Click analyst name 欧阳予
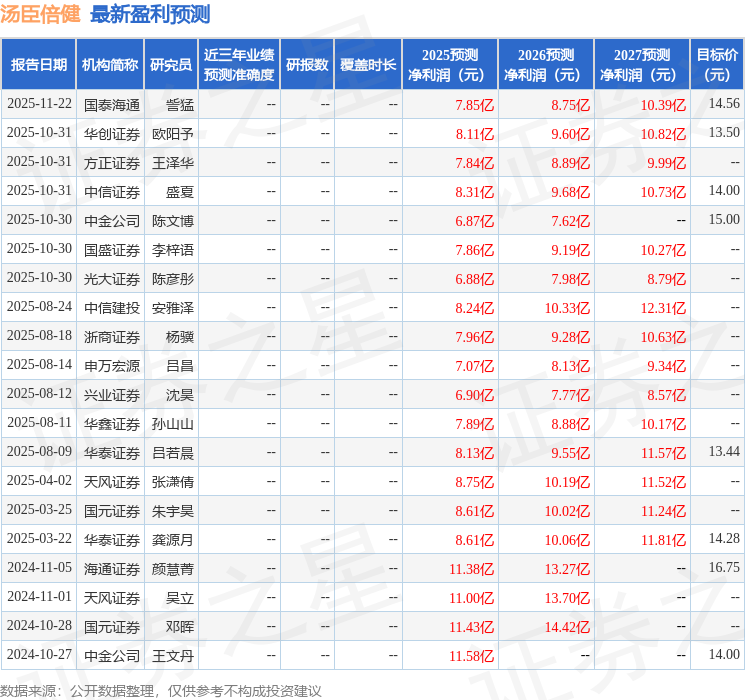The height and width of the screenshot is (700, 745). 173,133
